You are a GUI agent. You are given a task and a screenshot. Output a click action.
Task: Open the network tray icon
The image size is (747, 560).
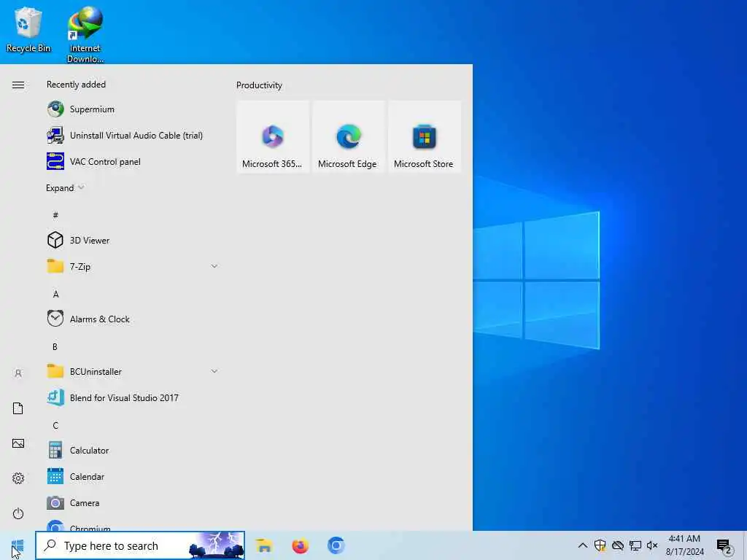pos(635,545)
